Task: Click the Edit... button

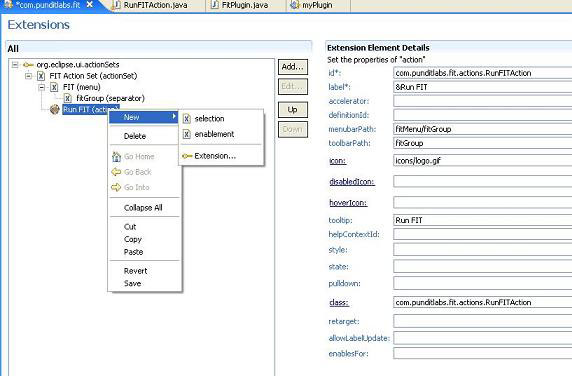Action: click(x=293, y=87)
